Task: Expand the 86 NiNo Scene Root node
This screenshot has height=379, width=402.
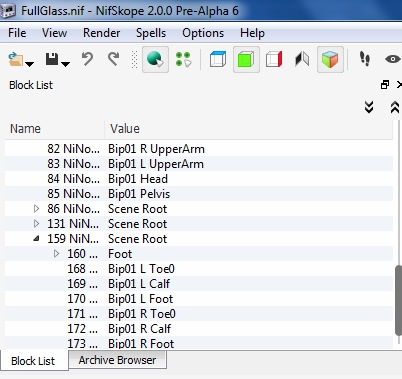Action: (36, 209)
